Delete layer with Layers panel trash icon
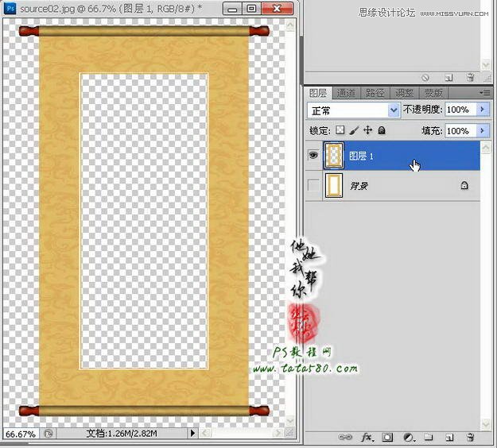Image resolution: width=497 pixels, height=448 pixels. tap(471, 437)
